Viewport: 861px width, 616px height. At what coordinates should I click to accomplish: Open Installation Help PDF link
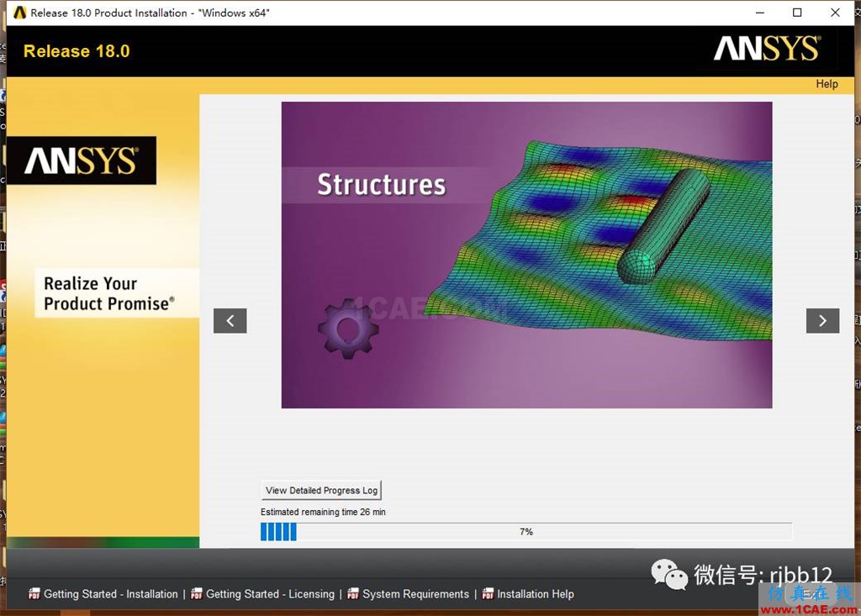(x=536, y=594)
